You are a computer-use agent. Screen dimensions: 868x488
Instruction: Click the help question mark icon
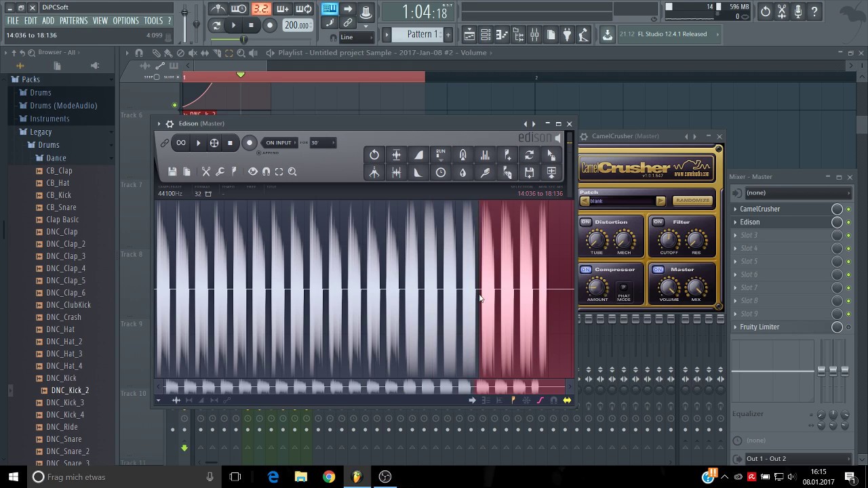pos(814,12)
